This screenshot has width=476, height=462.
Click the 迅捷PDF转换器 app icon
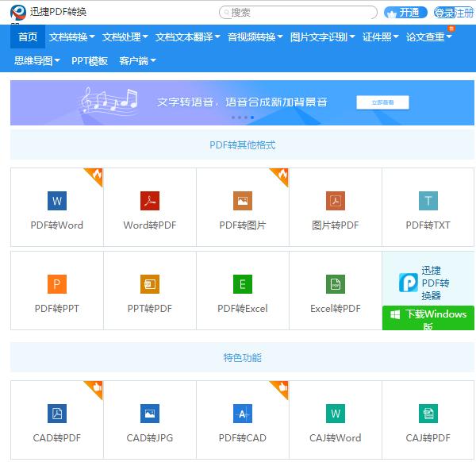pos(409,283)
